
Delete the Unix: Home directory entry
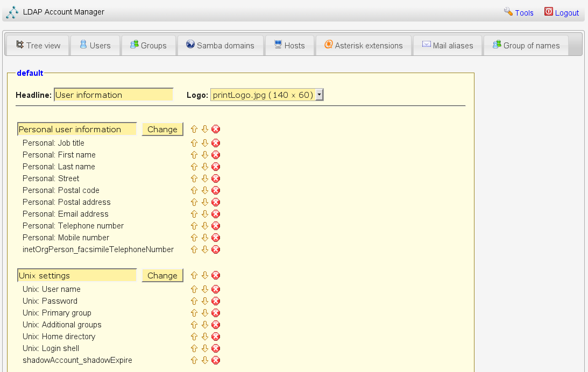216,337
